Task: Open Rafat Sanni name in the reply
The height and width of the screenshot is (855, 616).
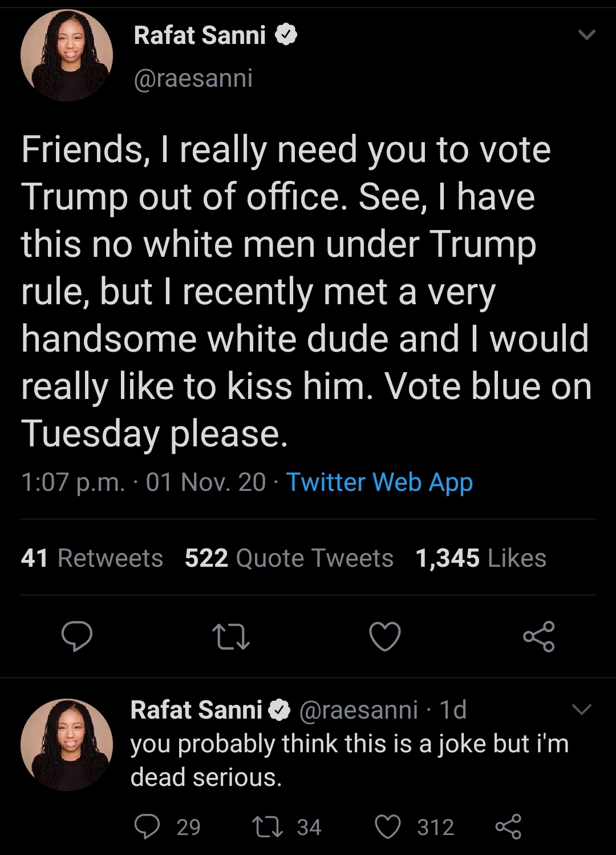Action: [x=196, y=710]
